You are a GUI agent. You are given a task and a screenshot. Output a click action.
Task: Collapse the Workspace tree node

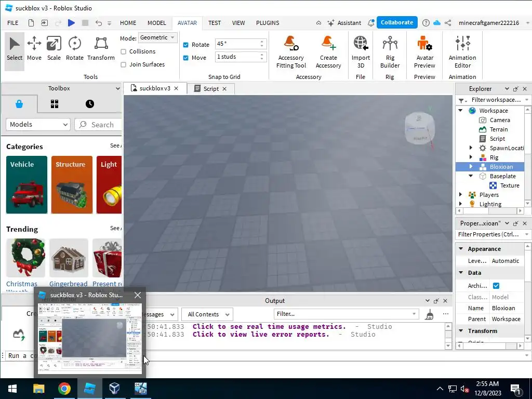click(460, 110)
